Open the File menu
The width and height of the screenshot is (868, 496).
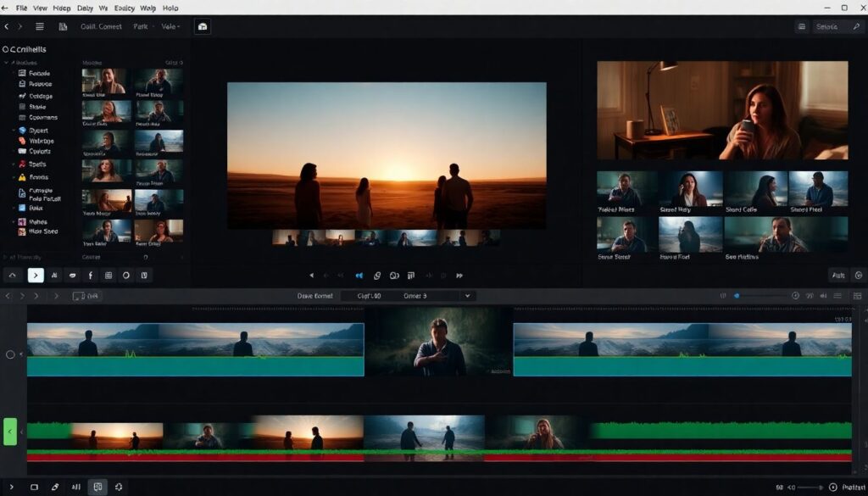pos(20,8)
